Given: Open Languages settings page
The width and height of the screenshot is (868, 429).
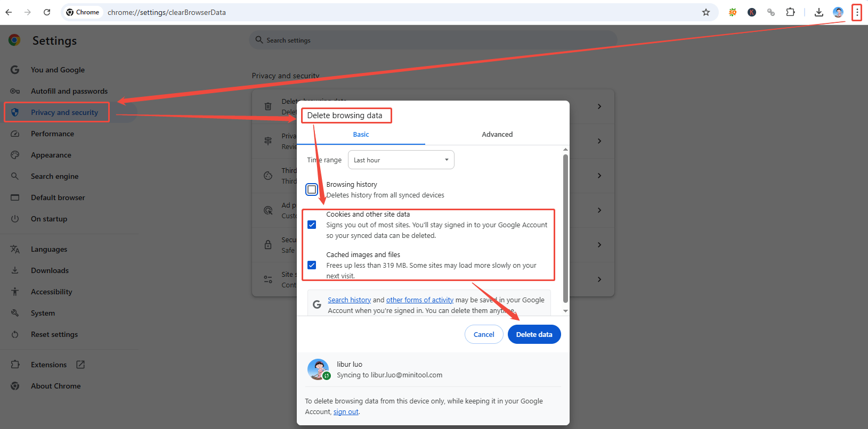Looking at the screenshot, I should tap(49, 249).
